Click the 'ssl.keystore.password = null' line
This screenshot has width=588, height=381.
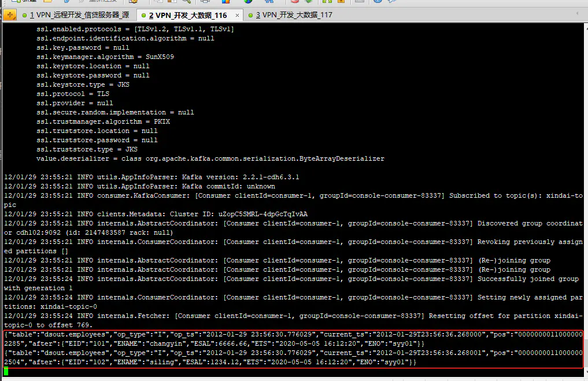(x=93, y=75)
